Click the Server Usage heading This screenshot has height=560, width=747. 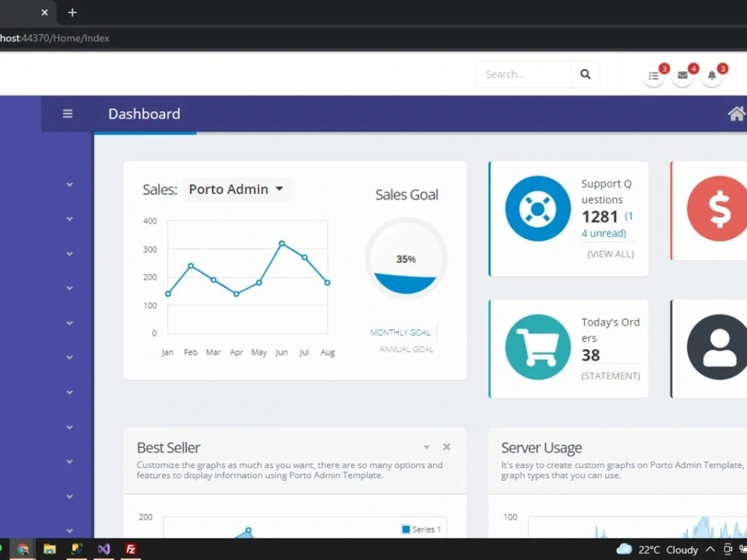[x=541, y=447]
